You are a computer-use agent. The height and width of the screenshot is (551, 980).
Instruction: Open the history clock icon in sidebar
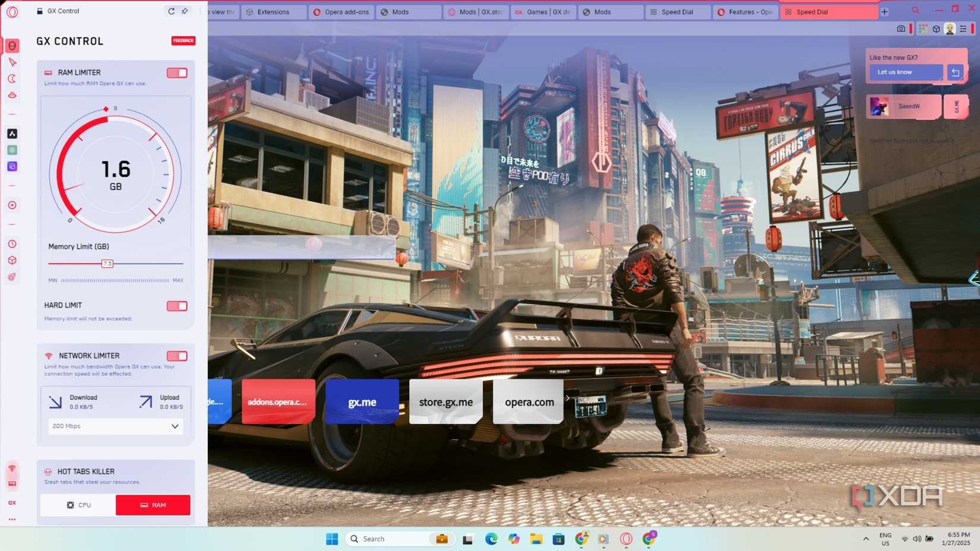12,244
